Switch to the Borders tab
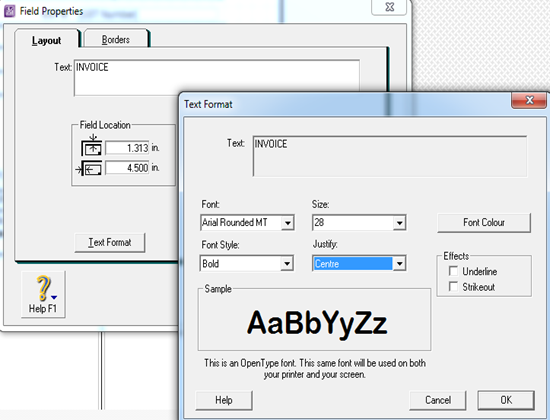 [116, 39]
